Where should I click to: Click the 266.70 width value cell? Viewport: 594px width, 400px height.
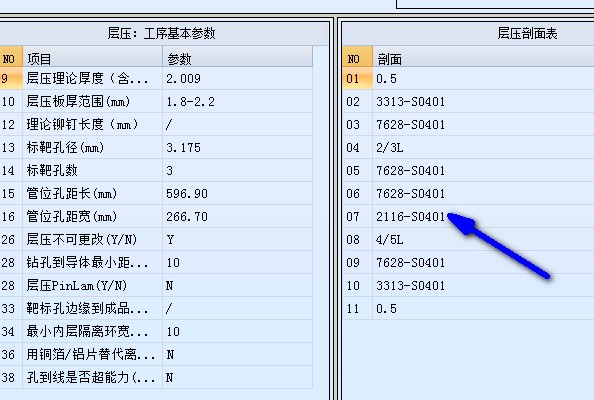(238, 217)
